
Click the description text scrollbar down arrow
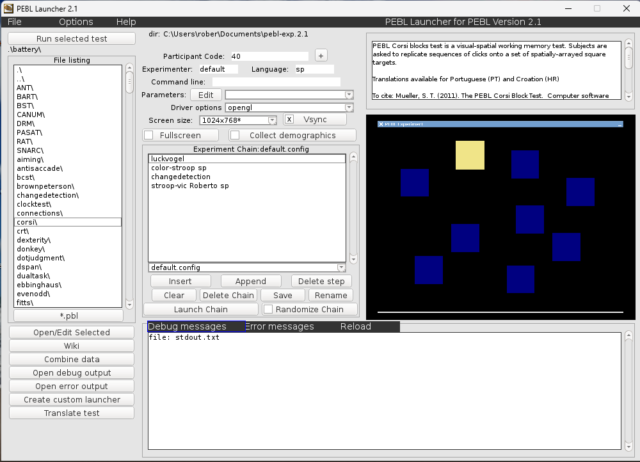click(629, 97)
